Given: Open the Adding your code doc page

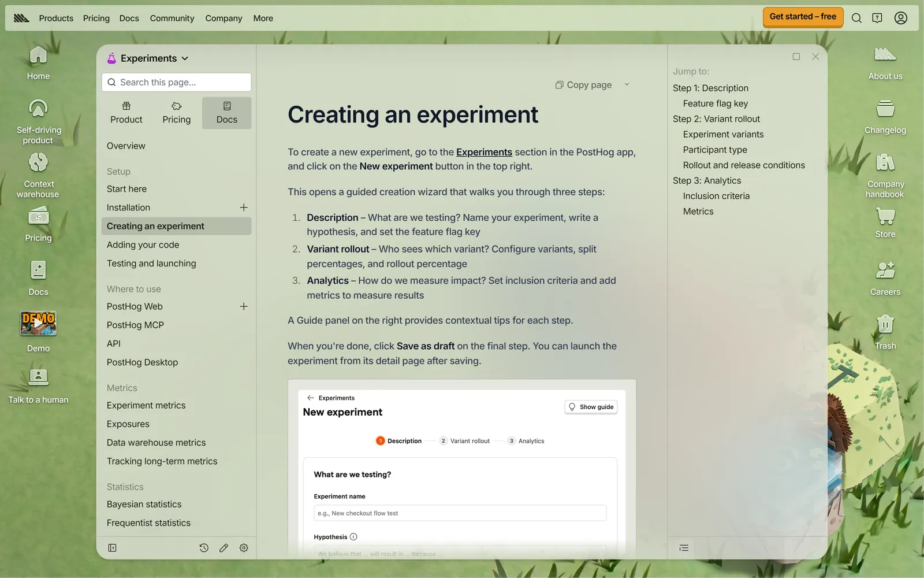Looking at the screenshot, I should (143, 245).
